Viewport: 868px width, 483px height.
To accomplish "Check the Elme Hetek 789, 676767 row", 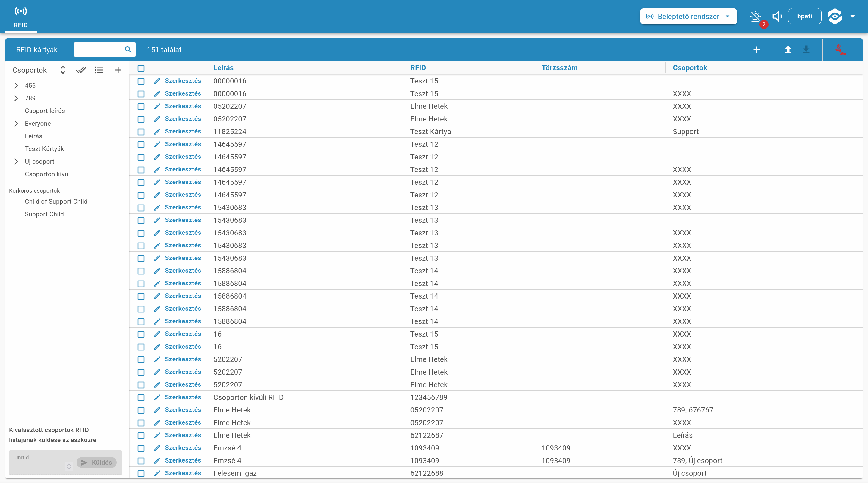I will pyautogui.click(x=141, y=410).
